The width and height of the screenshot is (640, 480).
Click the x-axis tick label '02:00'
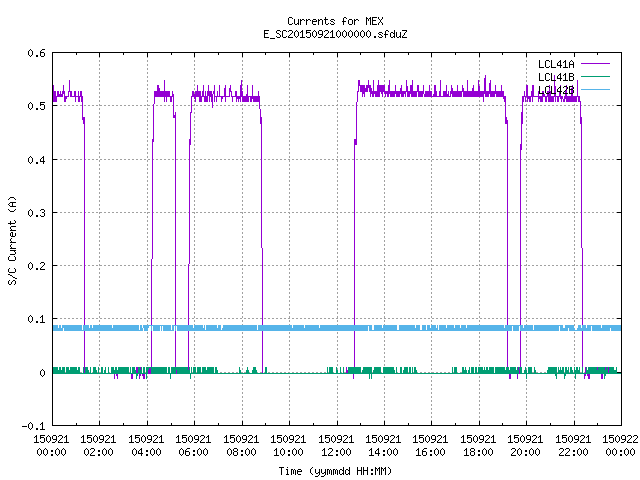point(98,452)
